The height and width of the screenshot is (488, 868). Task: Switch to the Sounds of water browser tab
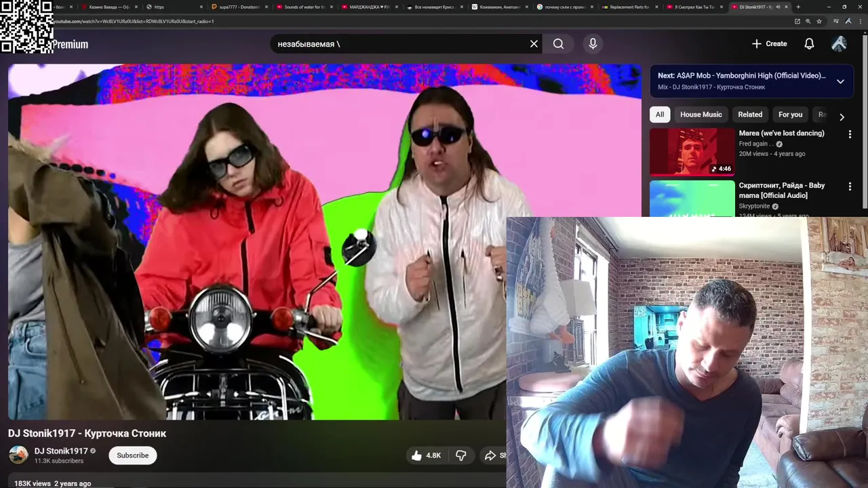[302, 7]
